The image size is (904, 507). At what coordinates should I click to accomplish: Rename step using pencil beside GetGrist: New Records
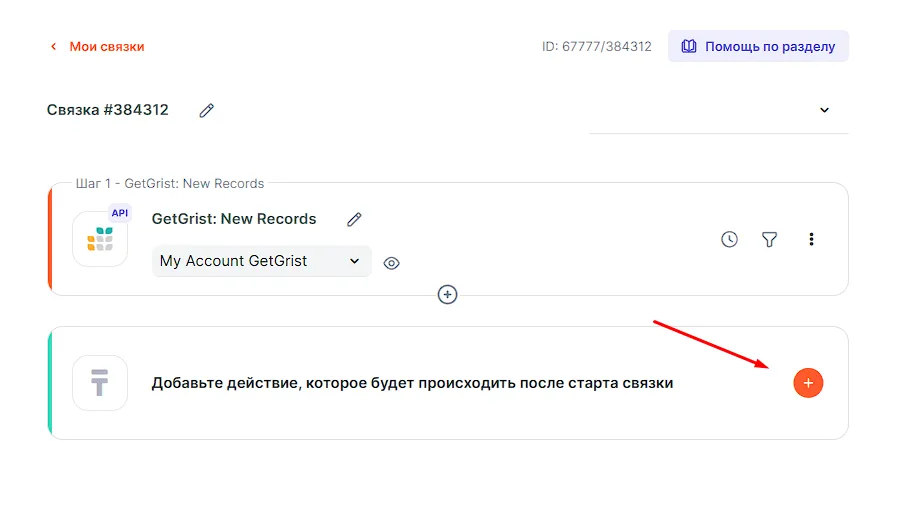353,220
